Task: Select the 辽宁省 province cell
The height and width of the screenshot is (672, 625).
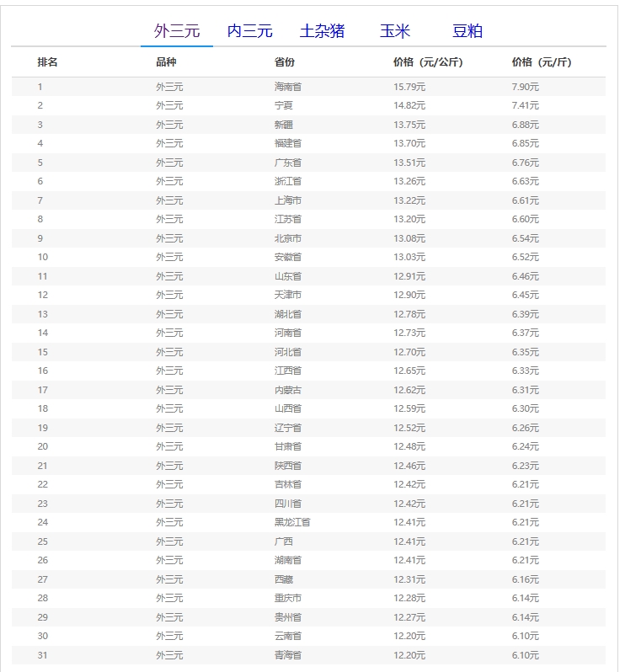Action: tap(288, 428)
